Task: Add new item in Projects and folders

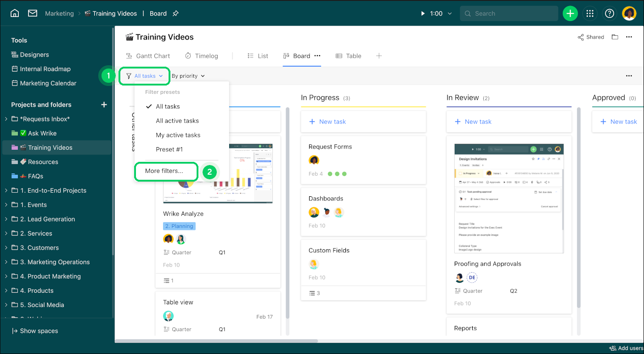Action: [x=104, y=105]
